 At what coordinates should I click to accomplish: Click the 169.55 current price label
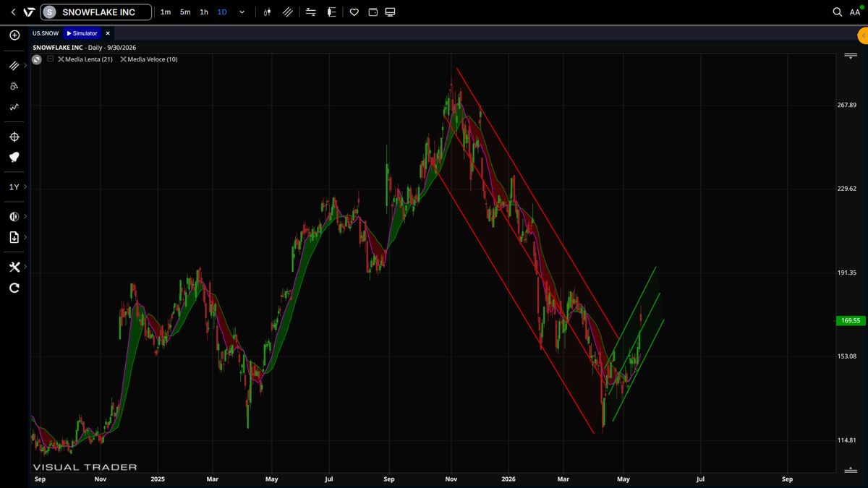tap(850, 320)
